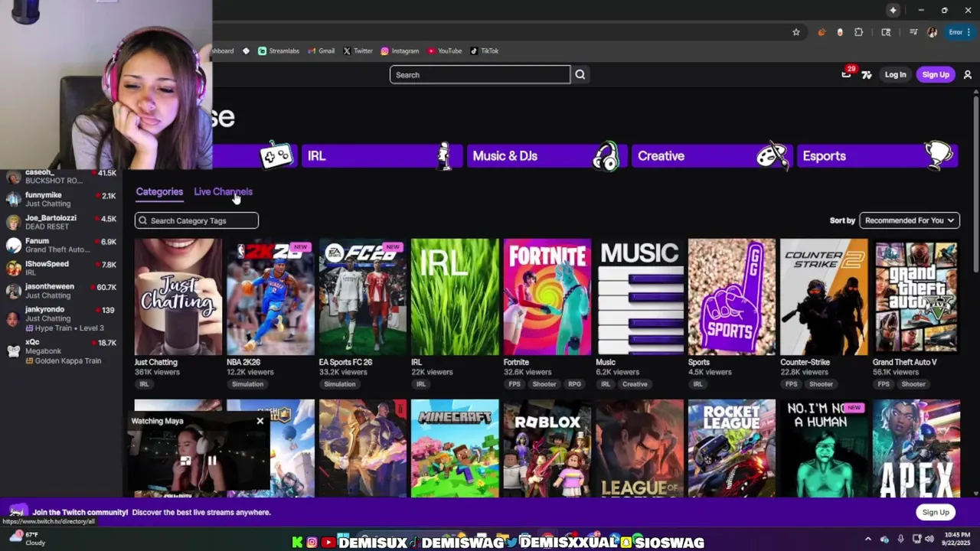The image size is (980, 551).
Task: Open the EA Sports FC 26 thumbnail
Action: coord(363,297)
